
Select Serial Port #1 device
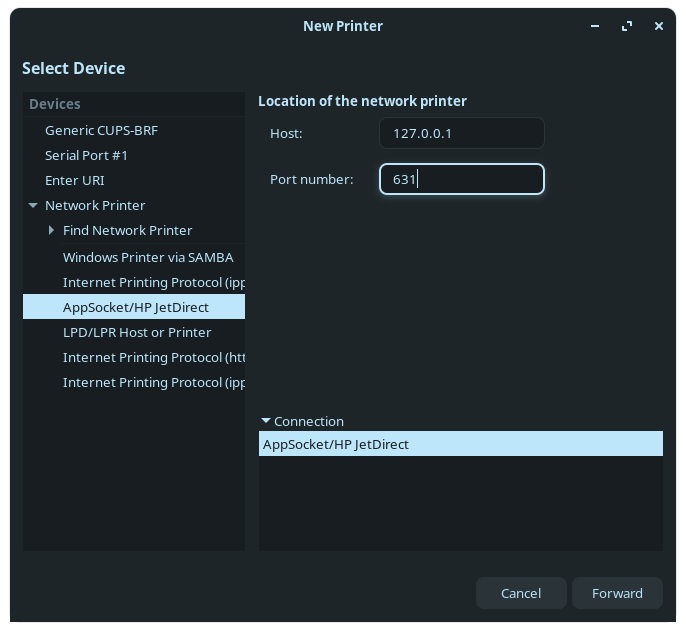coord(86,156)
